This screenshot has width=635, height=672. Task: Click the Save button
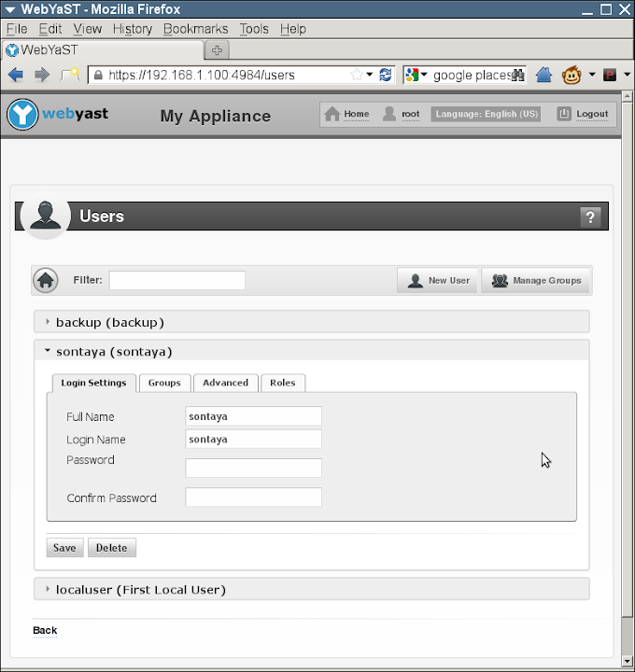[64, 548]
